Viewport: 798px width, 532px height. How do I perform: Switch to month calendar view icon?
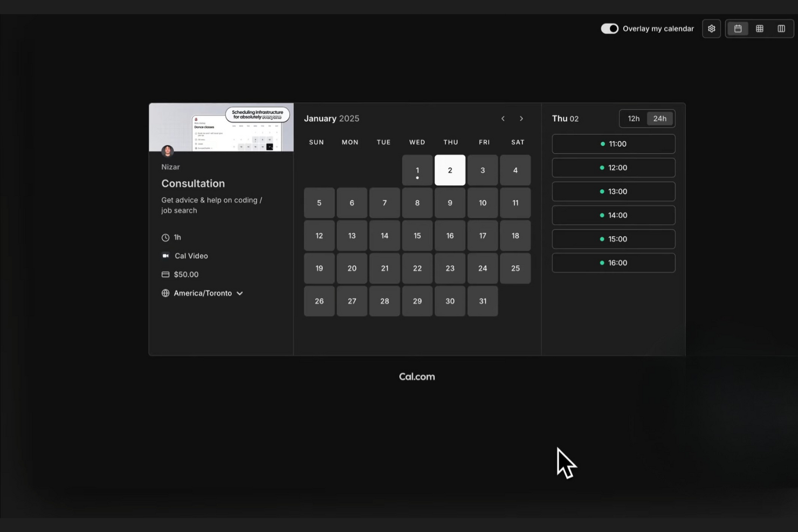[x=738, y=29]
